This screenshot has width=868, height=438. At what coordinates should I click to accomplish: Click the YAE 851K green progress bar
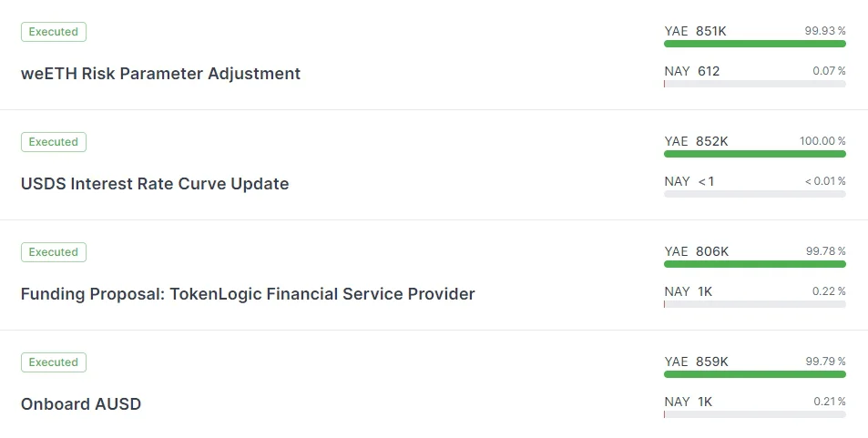754,44
